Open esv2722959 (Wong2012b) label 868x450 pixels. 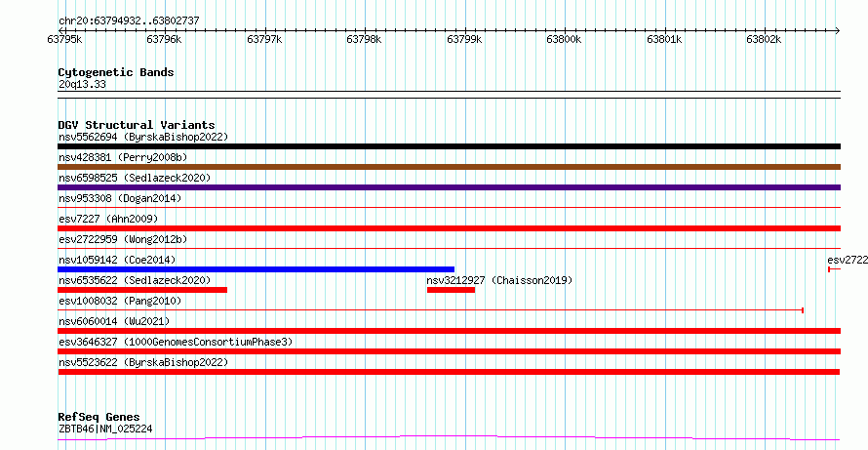point(123,239)
